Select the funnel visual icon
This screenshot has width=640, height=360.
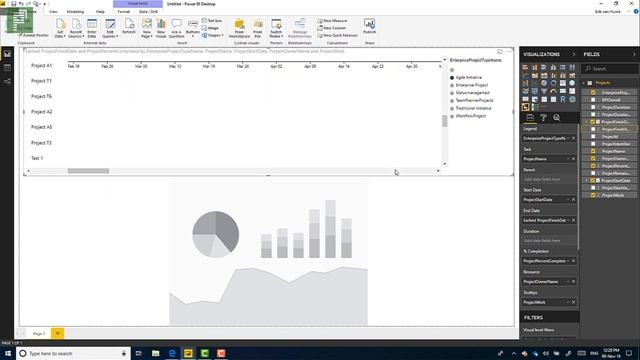point(544,91)
